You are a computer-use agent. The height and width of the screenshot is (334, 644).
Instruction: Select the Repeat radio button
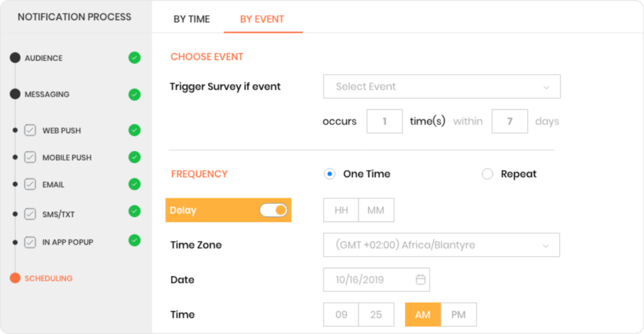[x=487, y=174]
